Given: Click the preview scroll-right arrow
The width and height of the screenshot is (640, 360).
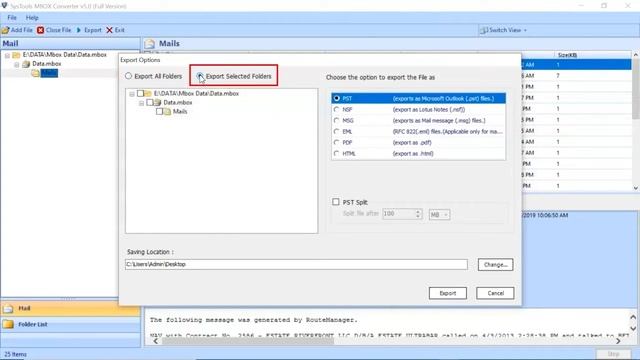Looking at the screenshot, I should point(618,341).
